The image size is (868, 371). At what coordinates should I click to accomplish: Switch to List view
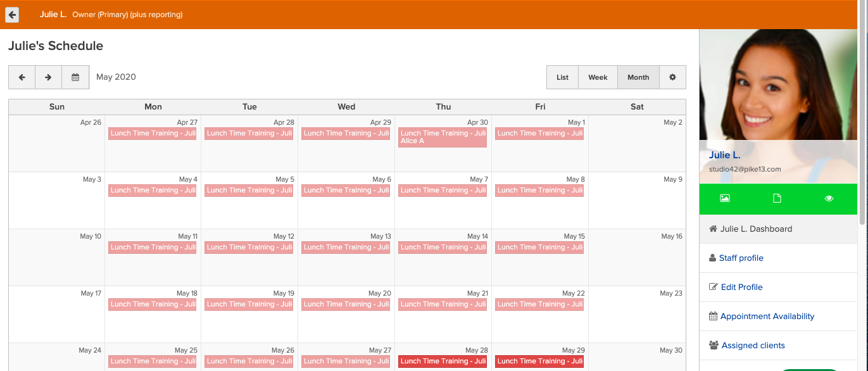click(562, 77)
